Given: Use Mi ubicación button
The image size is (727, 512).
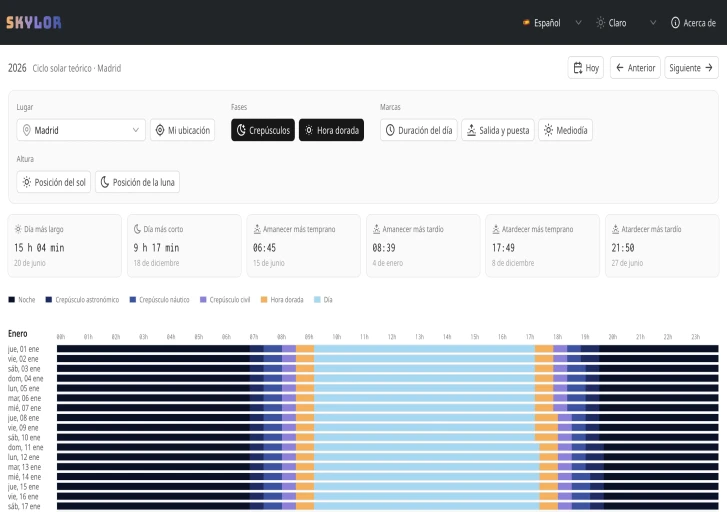Looking at the screenshot, I should 182,130.
